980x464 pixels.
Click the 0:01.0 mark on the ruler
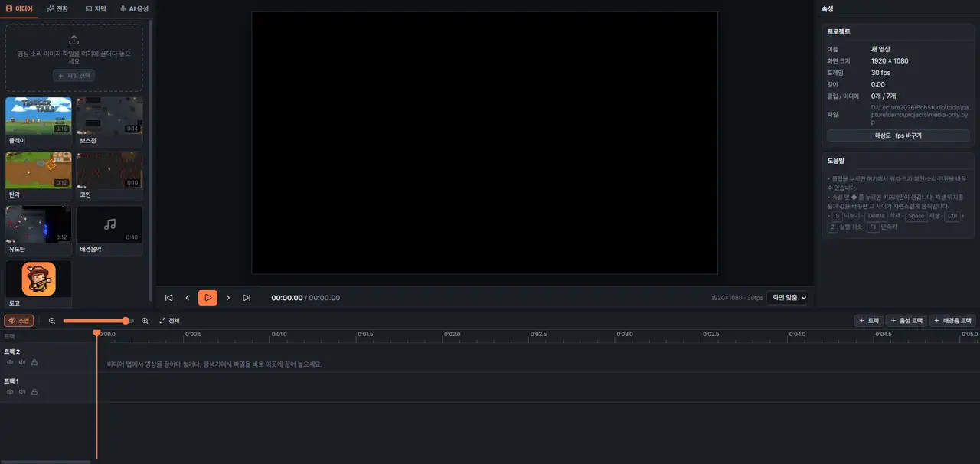coord(280,334)
